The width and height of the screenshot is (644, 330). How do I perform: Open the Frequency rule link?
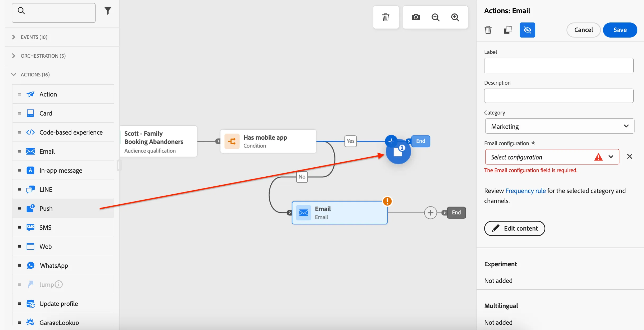pyautogui.click(x=525, y=191)
